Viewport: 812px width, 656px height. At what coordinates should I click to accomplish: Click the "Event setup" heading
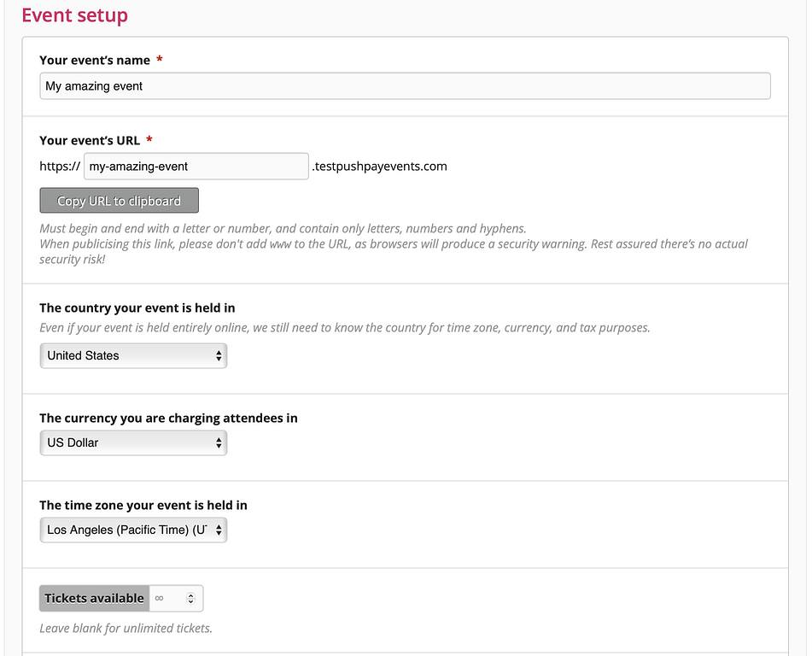(74, 15)
